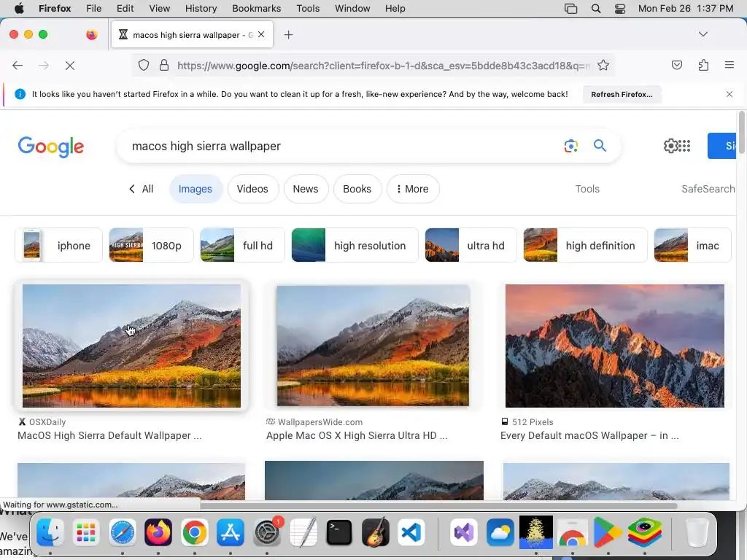
Task: Open the Tools menu in menu bar
Action: pyautogui.click(x=308, y=8)
